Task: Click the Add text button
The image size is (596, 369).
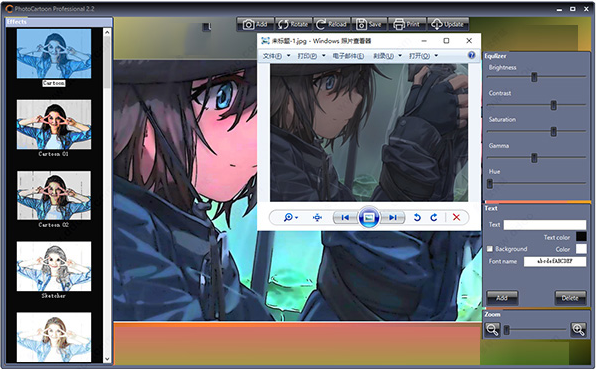Action: [x=502, y=298]
